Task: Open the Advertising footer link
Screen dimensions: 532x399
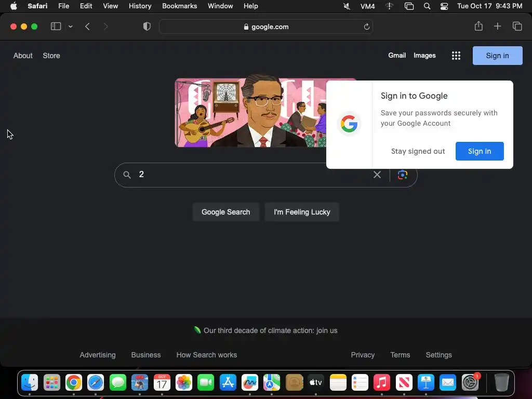Action: coord(98,355)
